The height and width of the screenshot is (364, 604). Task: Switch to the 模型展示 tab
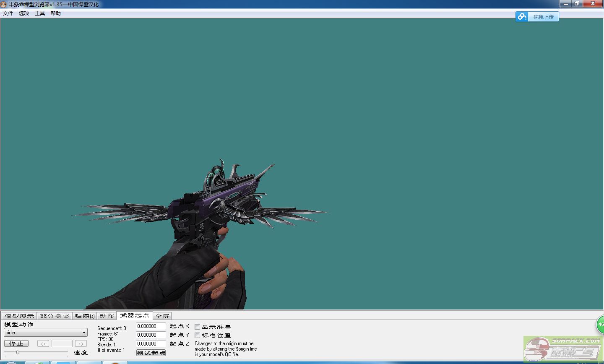pyautogui.click(x=19, y=316)
